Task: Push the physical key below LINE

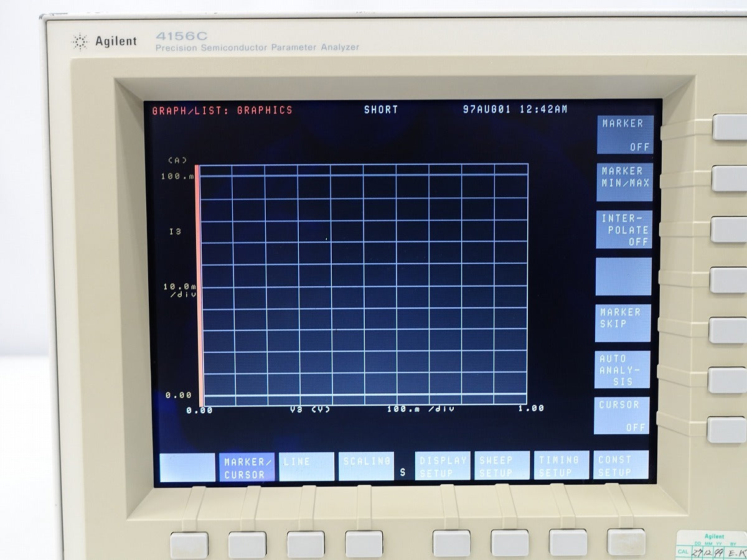Action: 306,544
